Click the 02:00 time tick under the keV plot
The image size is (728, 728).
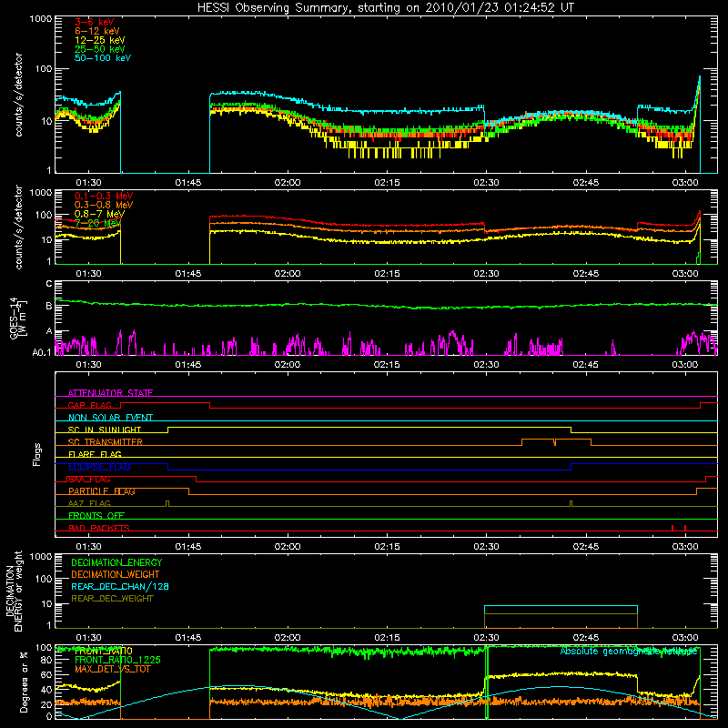(x=288, y=183)
